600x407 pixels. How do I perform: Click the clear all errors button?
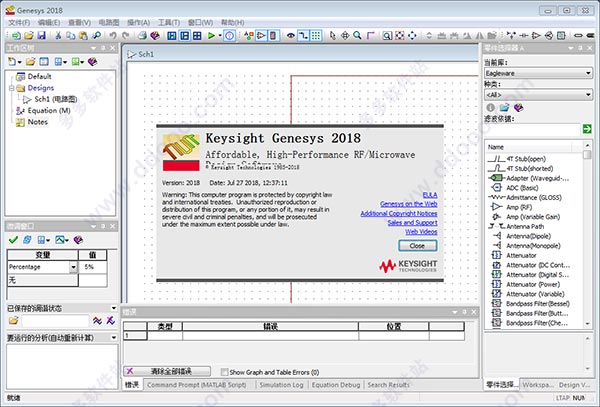click(167, 371)
